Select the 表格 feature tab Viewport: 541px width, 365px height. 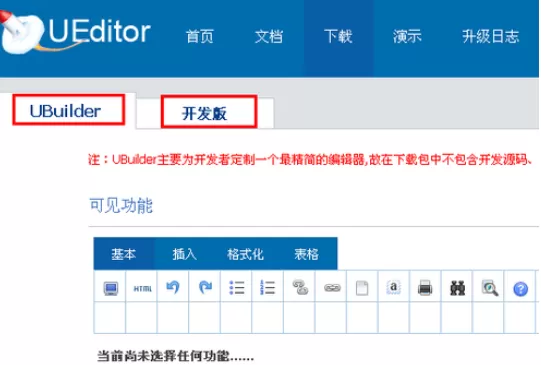(x=306, y=254)
